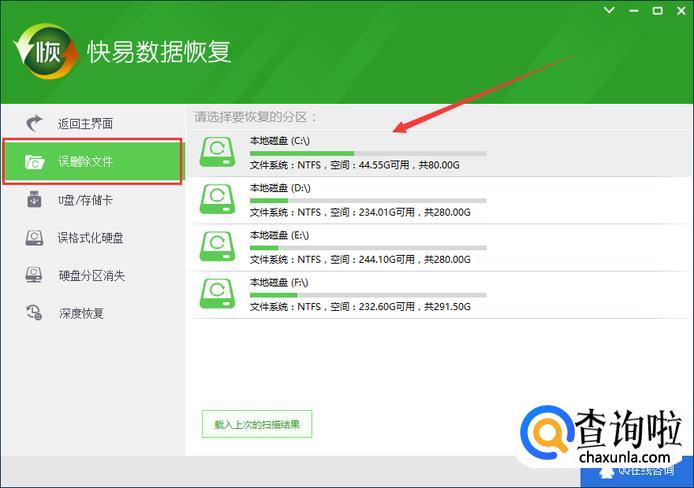The image size is (694, 488).
Task: Go back via 返回主界面
Action: click(92, 123)
